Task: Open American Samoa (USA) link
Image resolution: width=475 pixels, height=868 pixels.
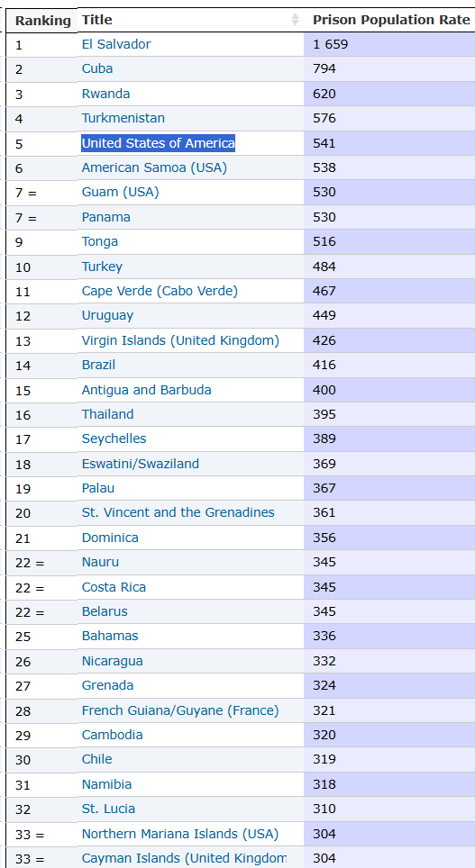Action: pyautogui.click(x=154, y=167)
